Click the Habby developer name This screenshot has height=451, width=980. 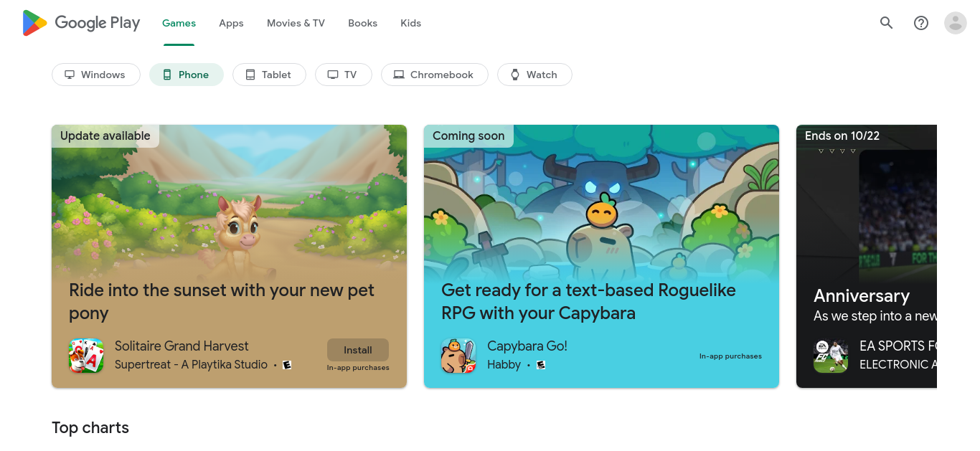[x=504, y=365]
